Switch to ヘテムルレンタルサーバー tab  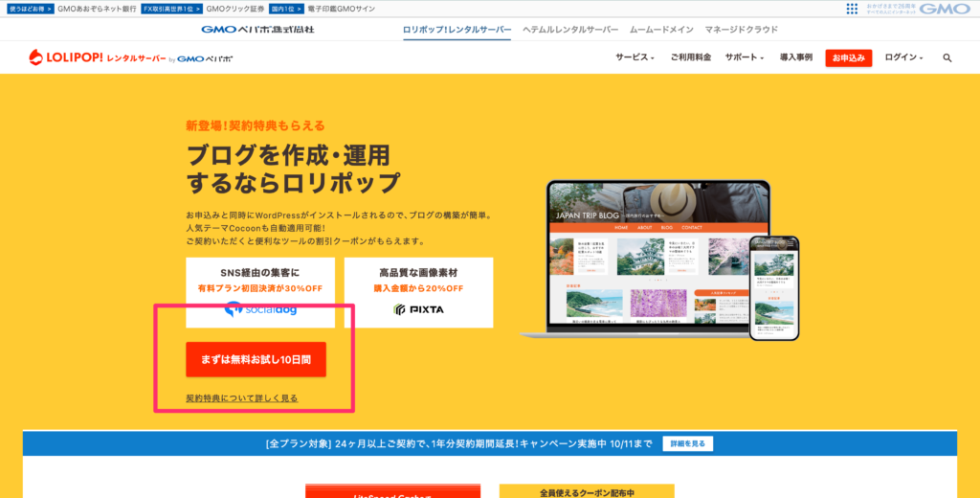click(x=569, y=30)
